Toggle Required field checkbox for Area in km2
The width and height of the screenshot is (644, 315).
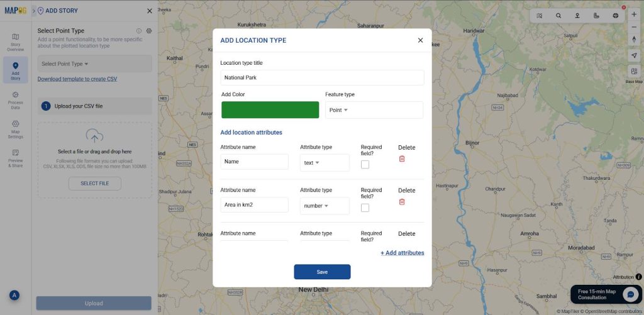365,208
